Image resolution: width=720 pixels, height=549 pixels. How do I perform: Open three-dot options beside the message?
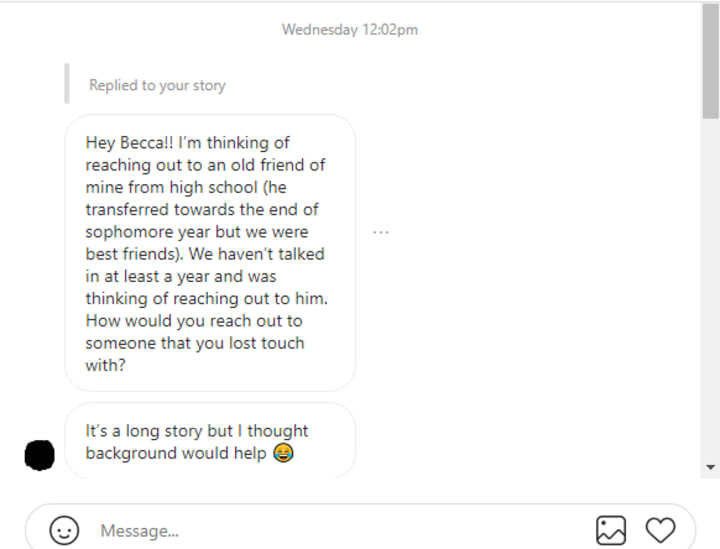tap(380, 232)
